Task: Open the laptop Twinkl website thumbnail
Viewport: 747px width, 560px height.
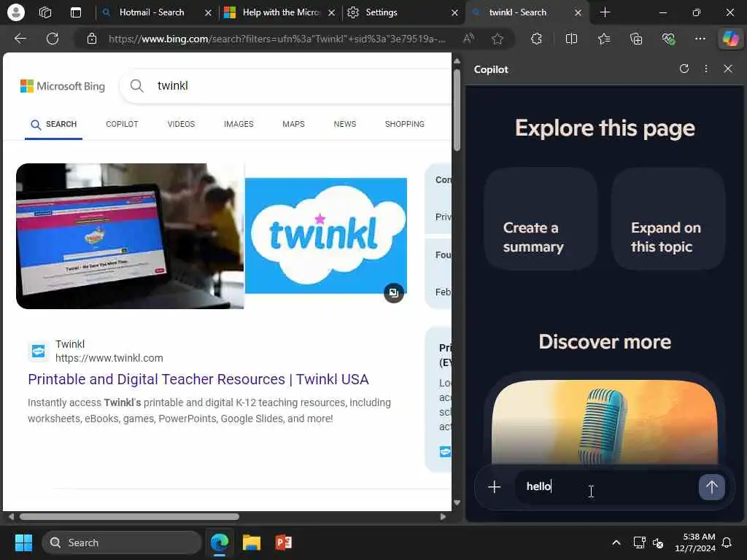Action: pos(130,236)
